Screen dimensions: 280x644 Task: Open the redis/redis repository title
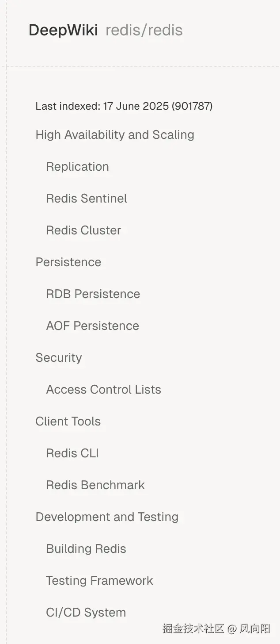pyautogui.click(x=144, y=30)
